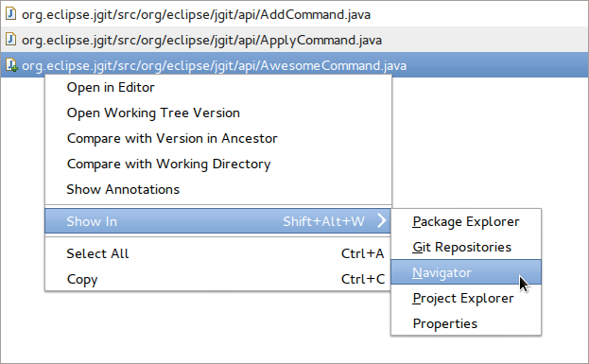589x364 pixels.
Task: Show file in Package Explorer
Action: (466, 221)
